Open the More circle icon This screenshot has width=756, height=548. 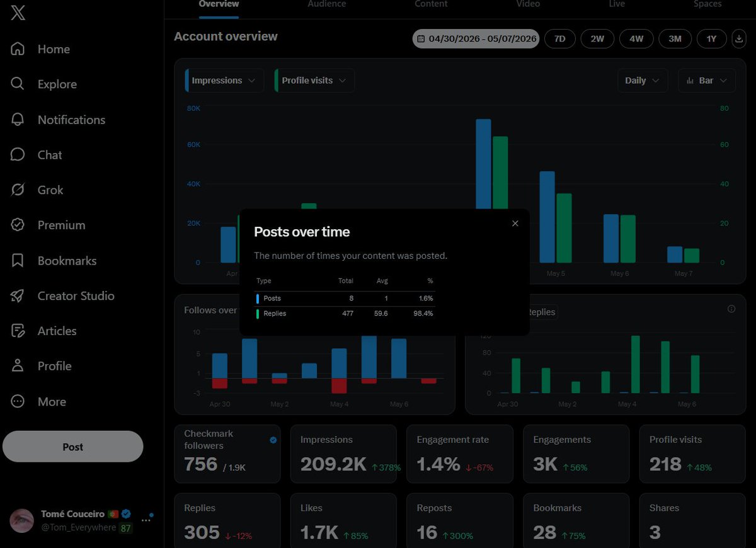coord(18,401)
